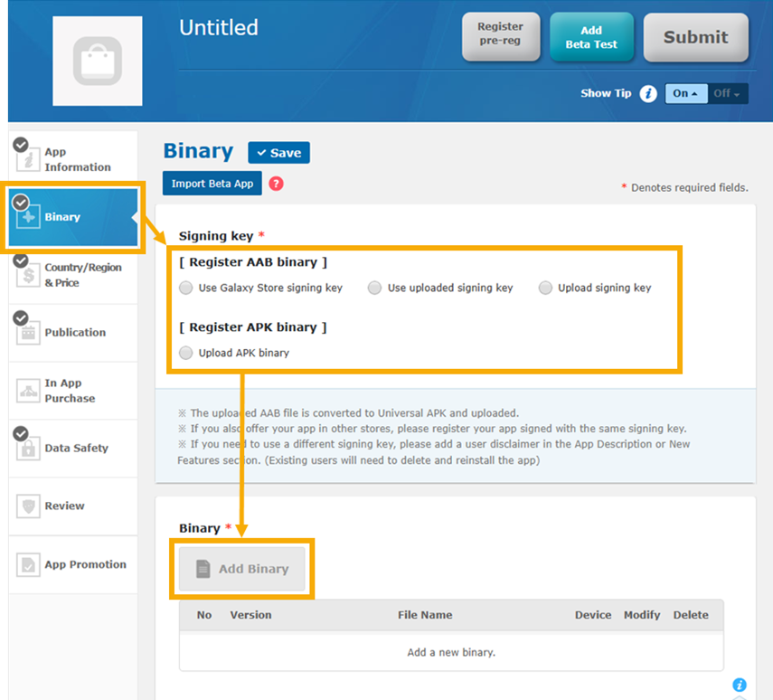
Task: Choose the Upload signing key radio button
Action: click(545, 289)
